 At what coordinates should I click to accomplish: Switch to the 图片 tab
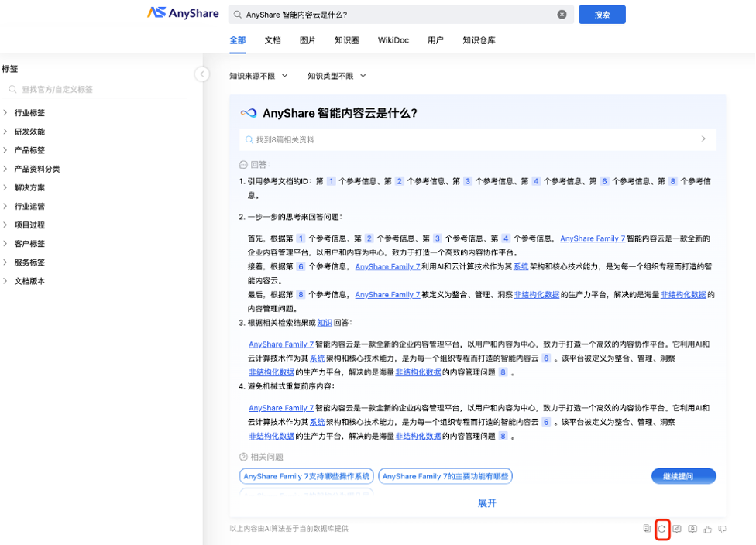tap(308, 40)
